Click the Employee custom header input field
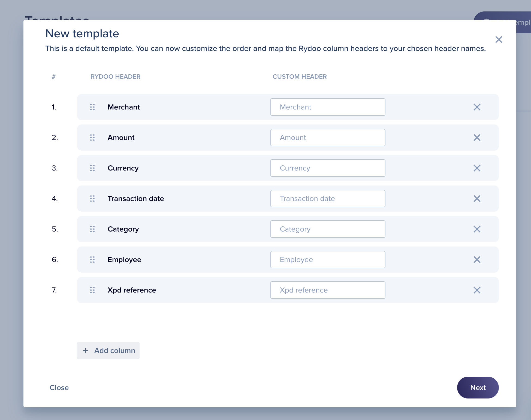 pyautogui.click(x=328, y=260)
